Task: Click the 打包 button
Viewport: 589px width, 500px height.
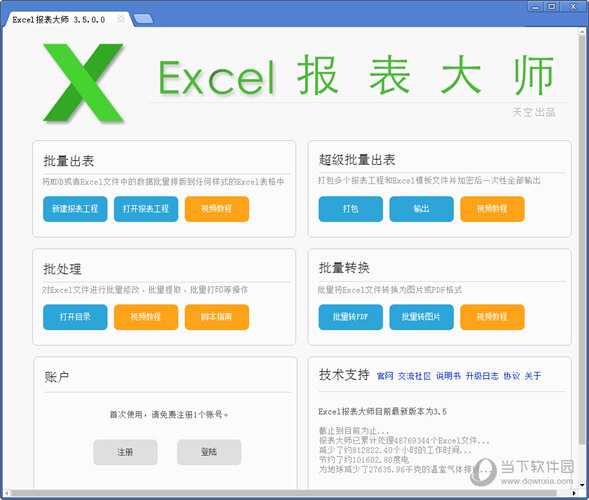Action: pos(350,209)
